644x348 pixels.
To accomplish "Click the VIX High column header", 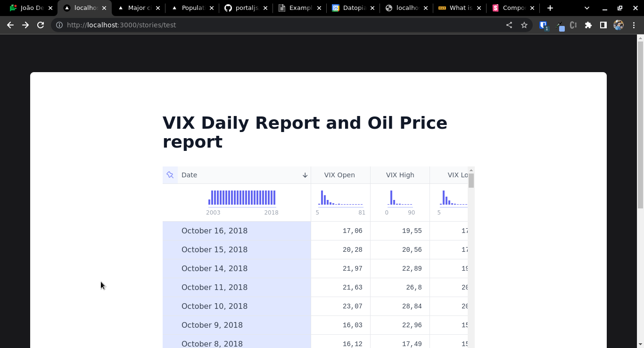I will point(400,175).
